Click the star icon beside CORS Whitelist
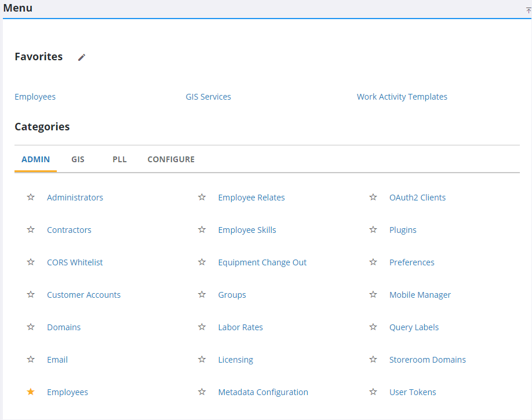532x420 pixels. (31, 262)
